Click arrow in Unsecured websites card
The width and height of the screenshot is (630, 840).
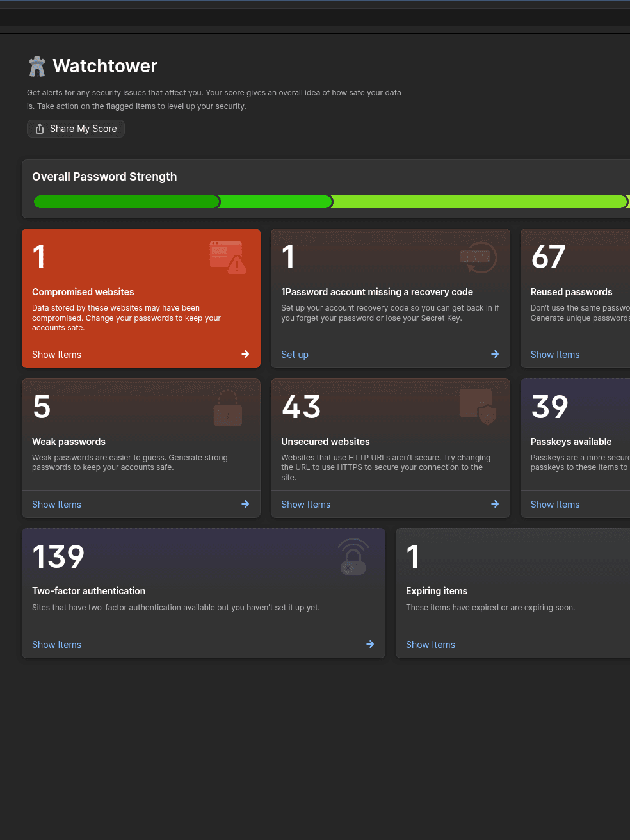tap(495, 504)
